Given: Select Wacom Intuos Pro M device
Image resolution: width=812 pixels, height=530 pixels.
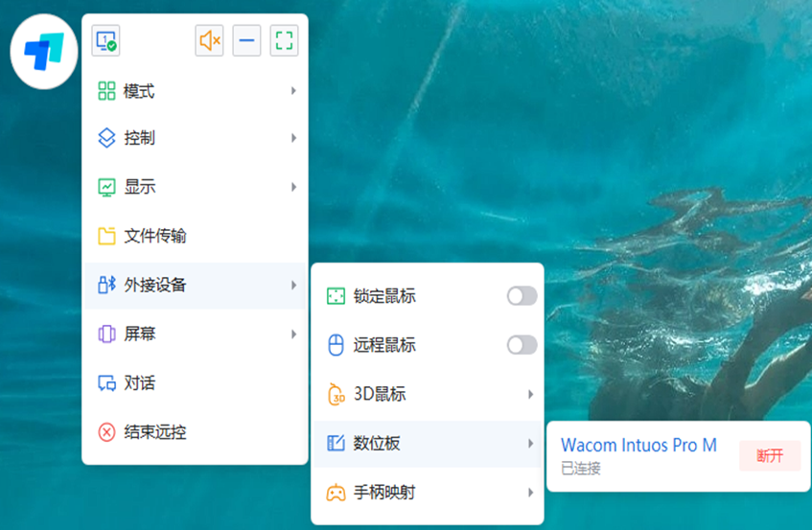Looking at the screenshot, I should pos(638,446).
